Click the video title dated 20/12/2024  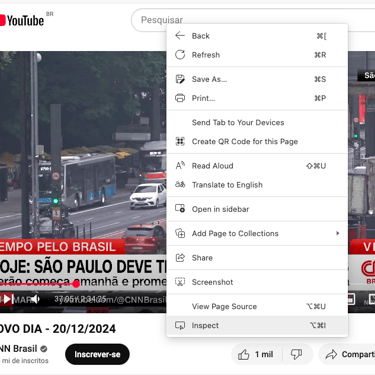58,329
